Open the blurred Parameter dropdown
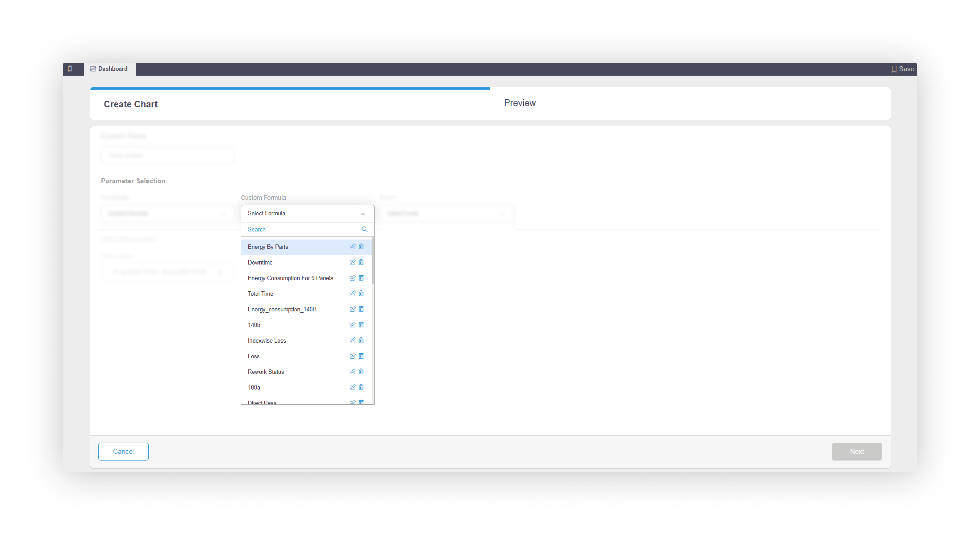The height and width of the screenshot is (535, 980). pyautogui.click(x=167, y=214)
